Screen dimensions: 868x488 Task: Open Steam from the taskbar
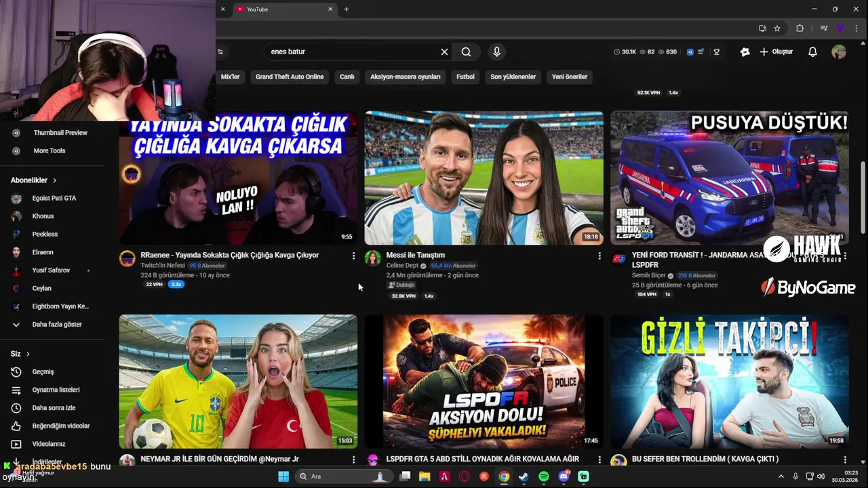click(524, 476)
